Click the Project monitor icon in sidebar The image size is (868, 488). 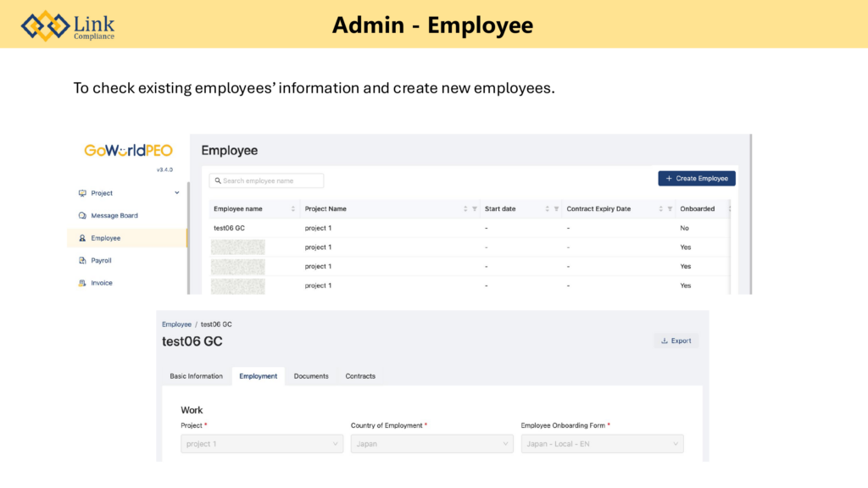click(x=82, y=193)
